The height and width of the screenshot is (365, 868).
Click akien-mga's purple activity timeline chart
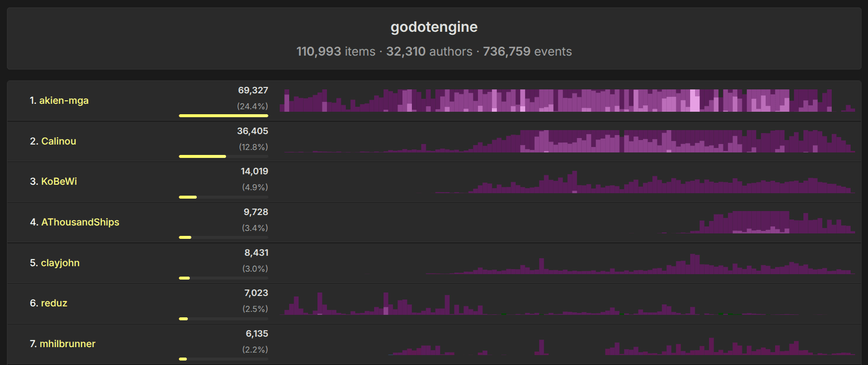tap(567, 101)
